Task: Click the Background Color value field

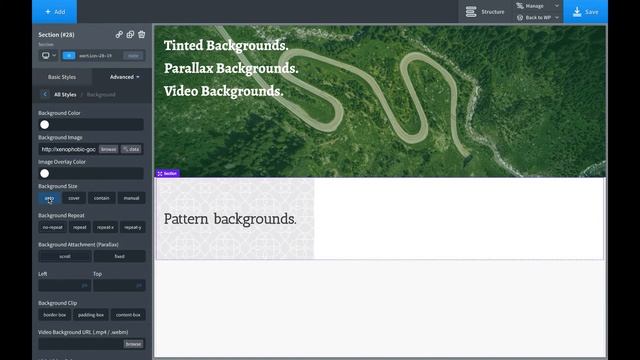Action: 97,124
